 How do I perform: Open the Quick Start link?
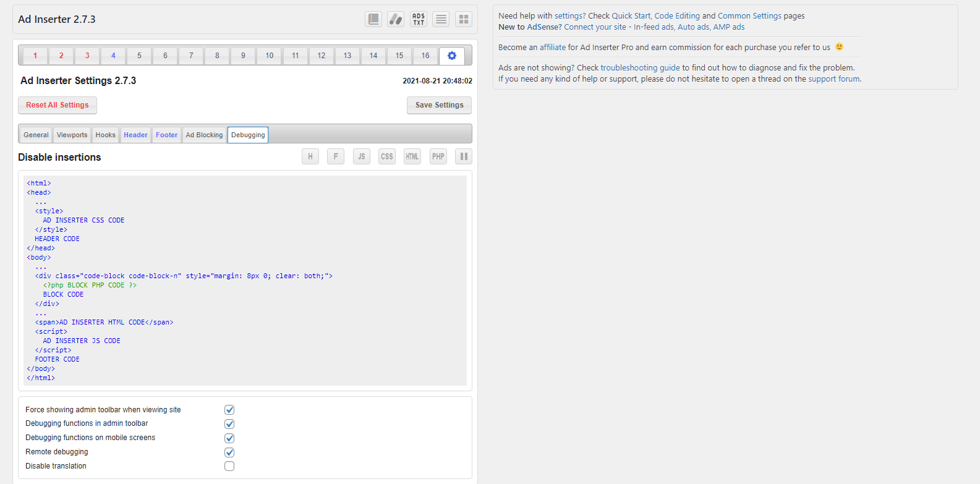pos(631,16)
